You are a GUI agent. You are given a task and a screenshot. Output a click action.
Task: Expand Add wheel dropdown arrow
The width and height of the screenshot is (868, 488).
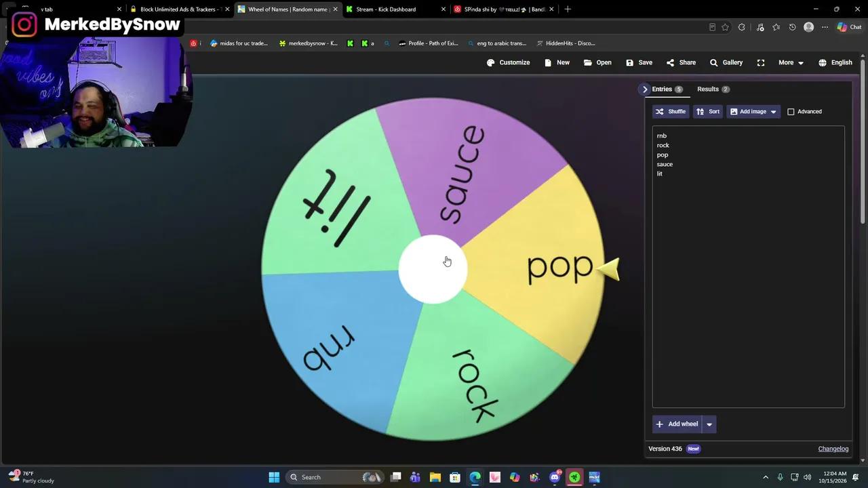click(x=709, y=424)
